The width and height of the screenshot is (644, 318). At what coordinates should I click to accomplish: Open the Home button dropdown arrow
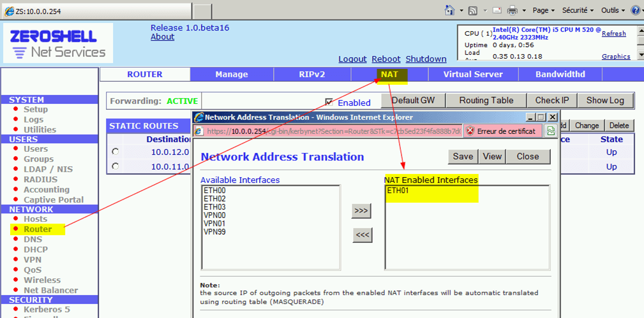tap(461, 11)
